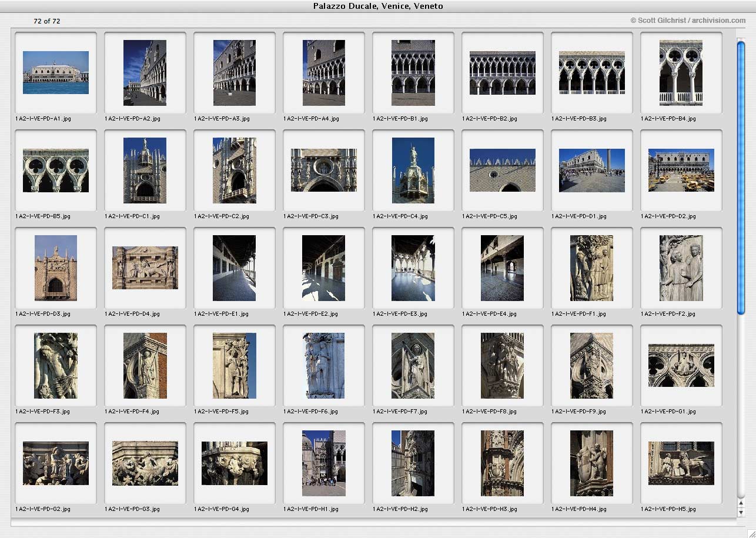Pick thumbnail 1A2-I-VE-PD-F6.jpg
756x538 pixels.
pyautogui.click(x=324, y=366)
